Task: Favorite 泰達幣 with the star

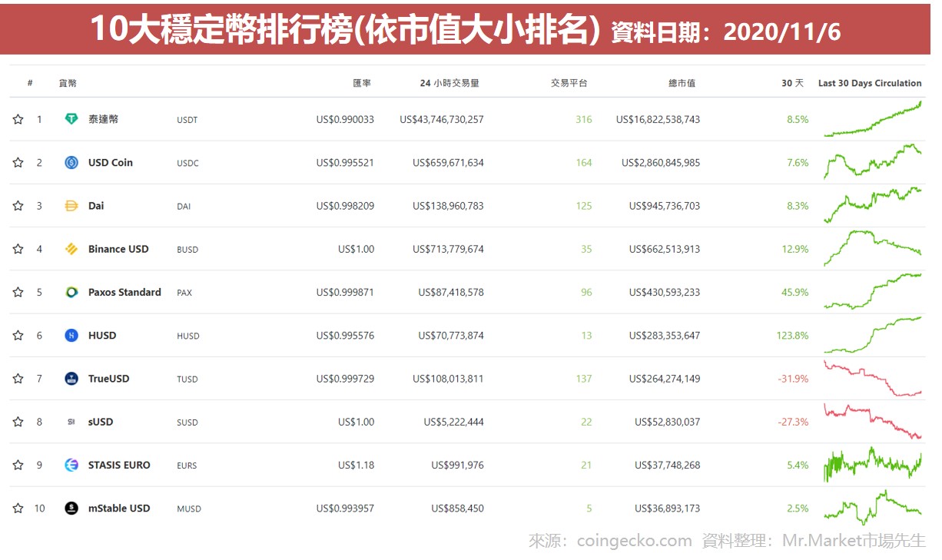Action: [18, 119]
